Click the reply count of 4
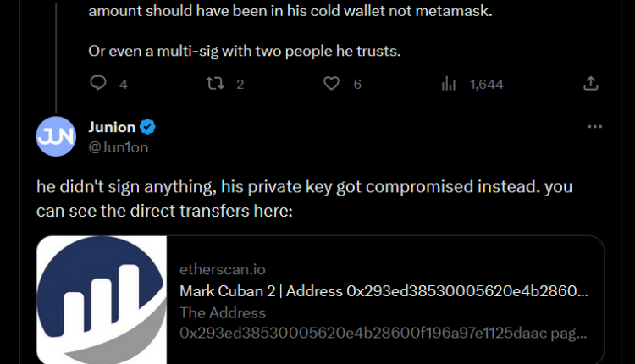 point(124,84)
